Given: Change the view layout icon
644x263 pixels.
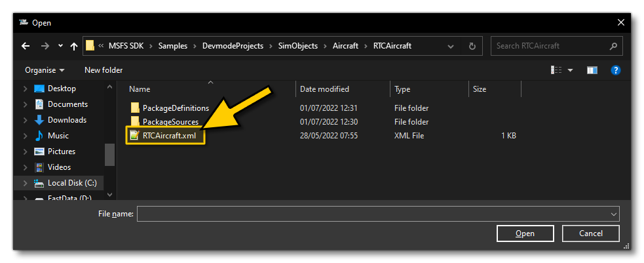Looking at the screenshot, I should pos(556,70).
